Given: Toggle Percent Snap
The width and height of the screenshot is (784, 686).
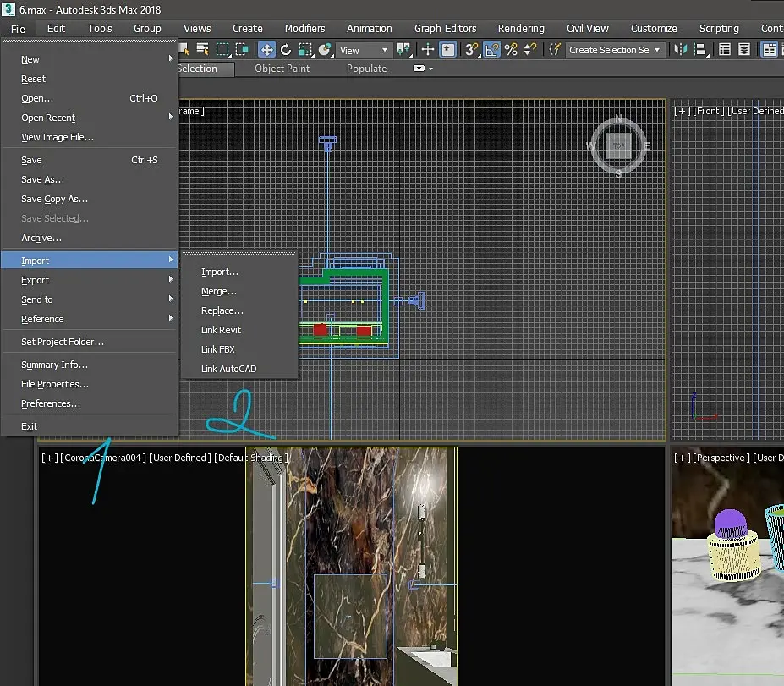Looking at the screenshot, I should point(511,50).
